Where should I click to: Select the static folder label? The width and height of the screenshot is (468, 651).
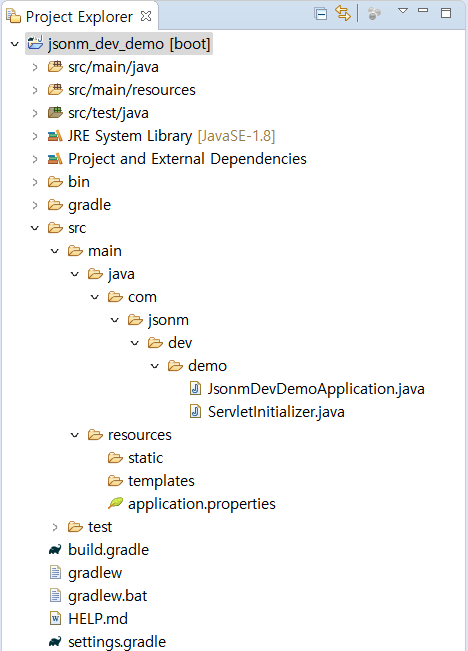(x=145, y=458)
